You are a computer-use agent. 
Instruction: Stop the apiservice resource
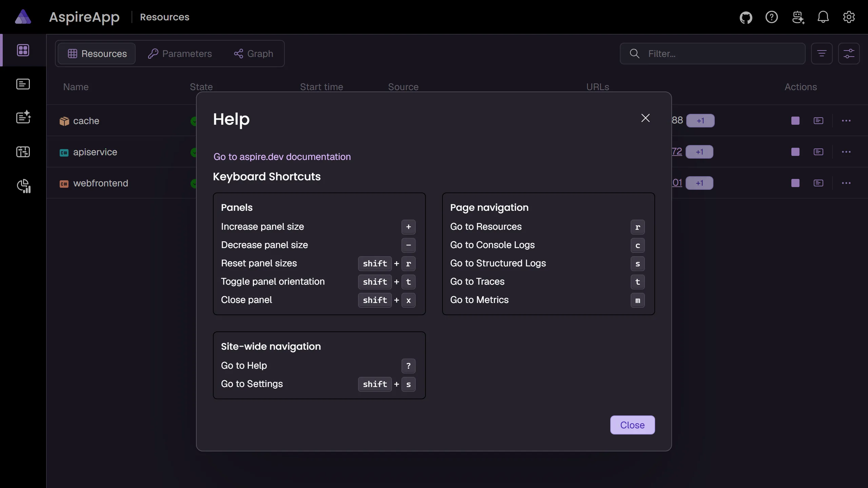795,152
